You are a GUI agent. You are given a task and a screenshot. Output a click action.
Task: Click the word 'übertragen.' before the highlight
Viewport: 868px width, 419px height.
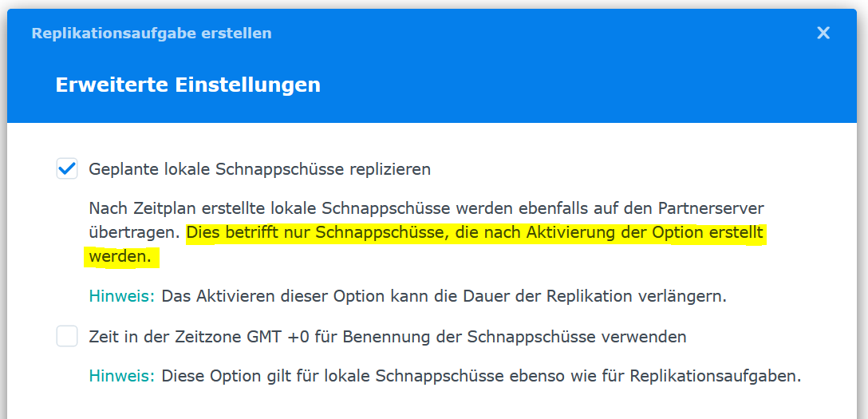click(135, 233)
